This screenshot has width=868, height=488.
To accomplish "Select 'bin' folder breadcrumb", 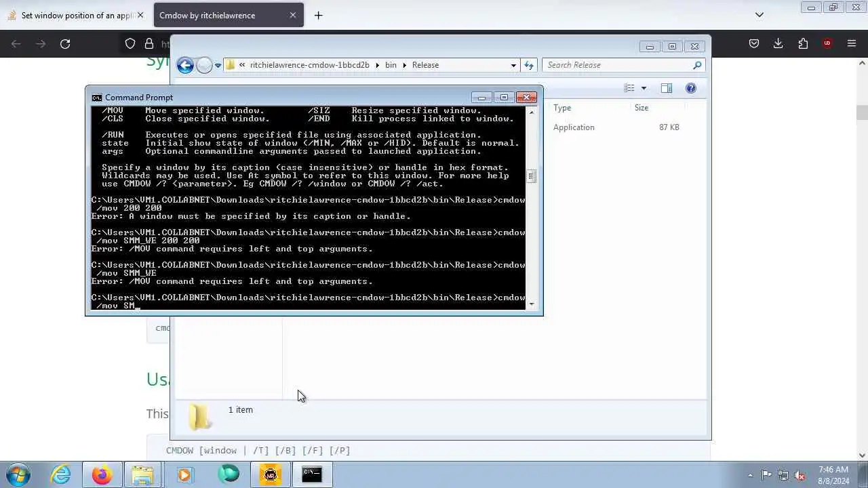I will tap(391, 65).
